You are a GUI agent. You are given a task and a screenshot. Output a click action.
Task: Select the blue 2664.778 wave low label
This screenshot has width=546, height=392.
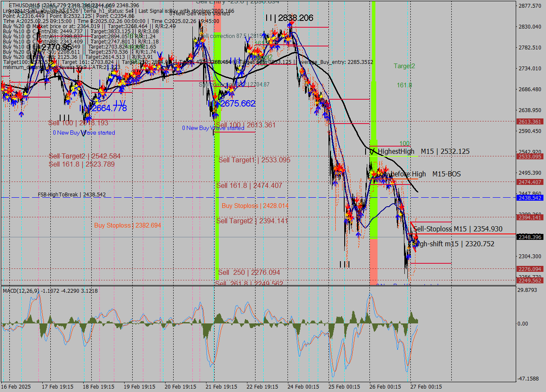click(x=108, y=108)
